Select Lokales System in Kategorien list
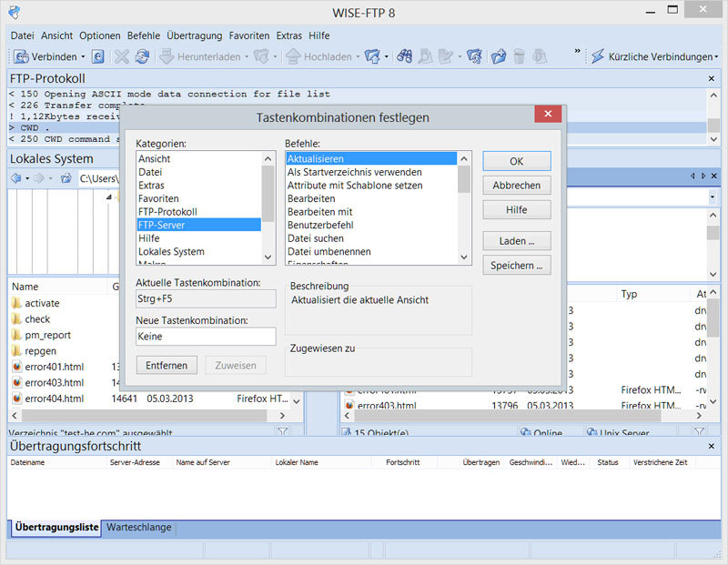The image size is (728, 565). tap(198, 252)
